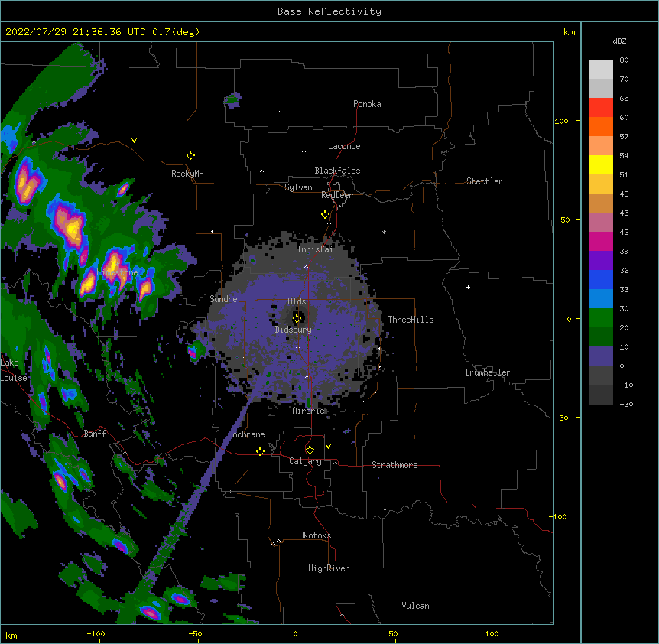This screenshot has width=659, height=644.
Task: Click the diamond marker above Calgary label
Action: point(310,450)
